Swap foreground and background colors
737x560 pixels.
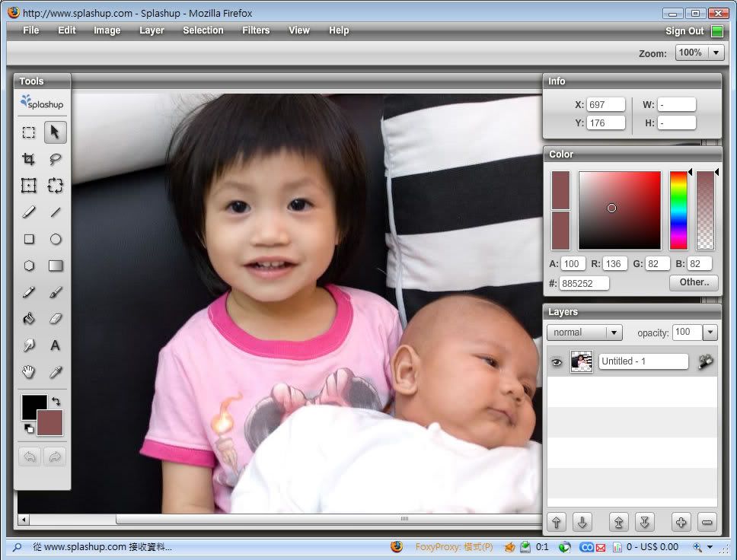[x=56, y=400]
